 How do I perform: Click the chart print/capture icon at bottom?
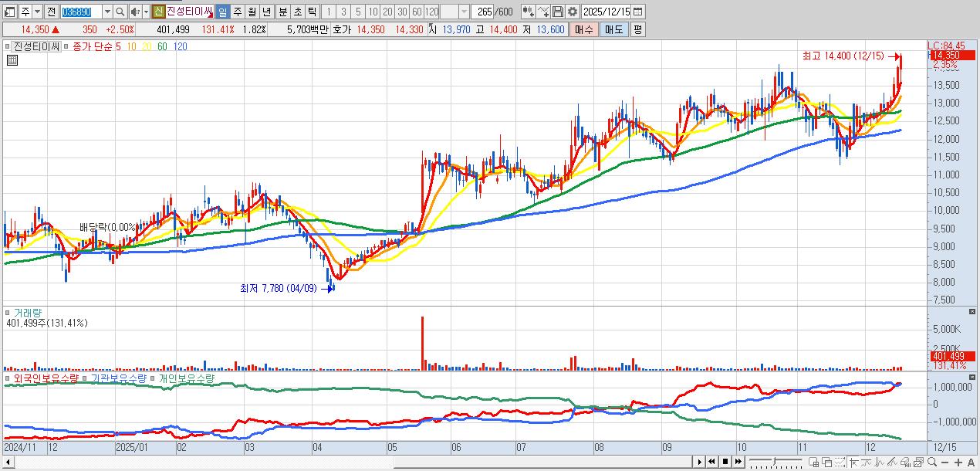(919, 463)
